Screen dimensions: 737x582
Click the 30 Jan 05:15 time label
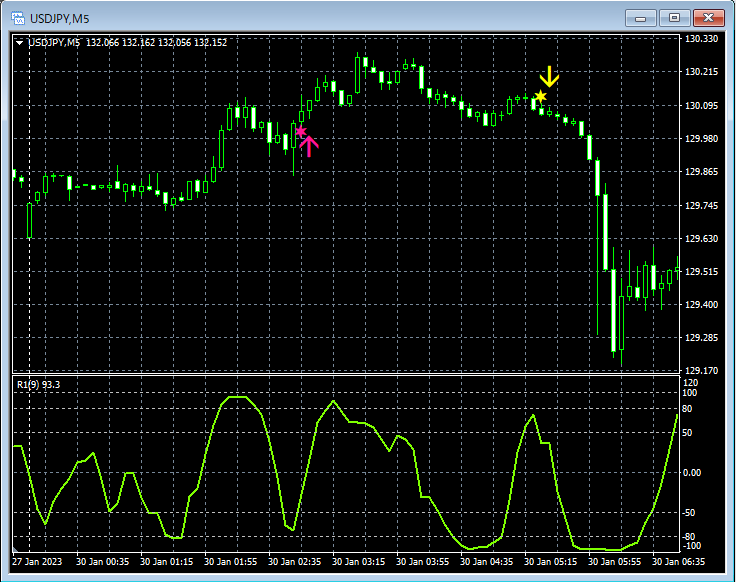pyautogui.click(x=550, y=561)
